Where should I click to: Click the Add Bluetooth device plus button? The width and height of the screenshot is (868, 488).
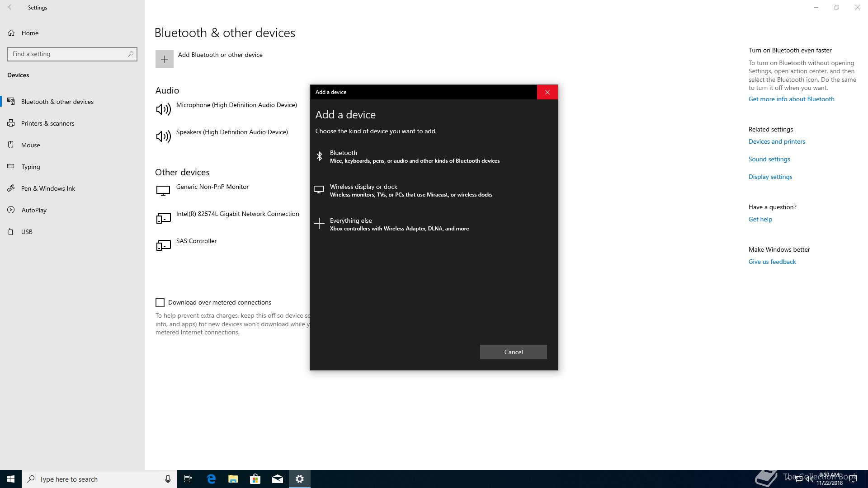[165, 59]
